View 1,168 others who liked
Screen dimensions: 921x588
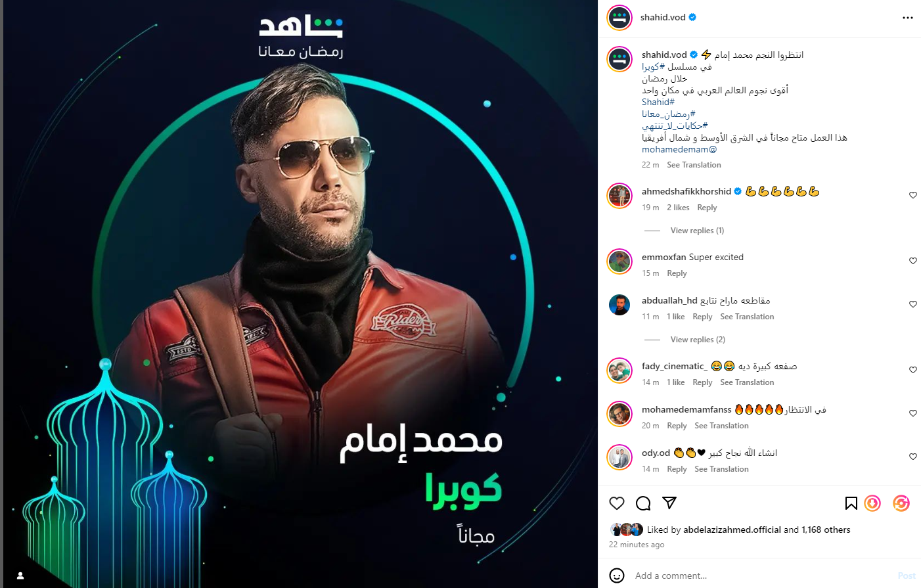tap(826, 530)
